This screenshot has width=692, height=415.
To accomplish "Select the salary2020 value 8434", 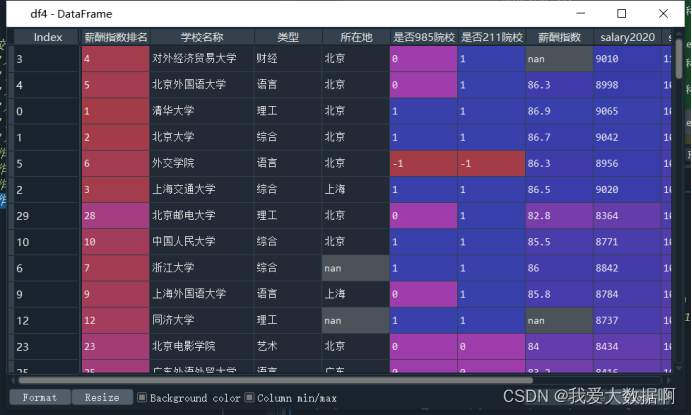I will pyautogui.click(x=627, y=346).
